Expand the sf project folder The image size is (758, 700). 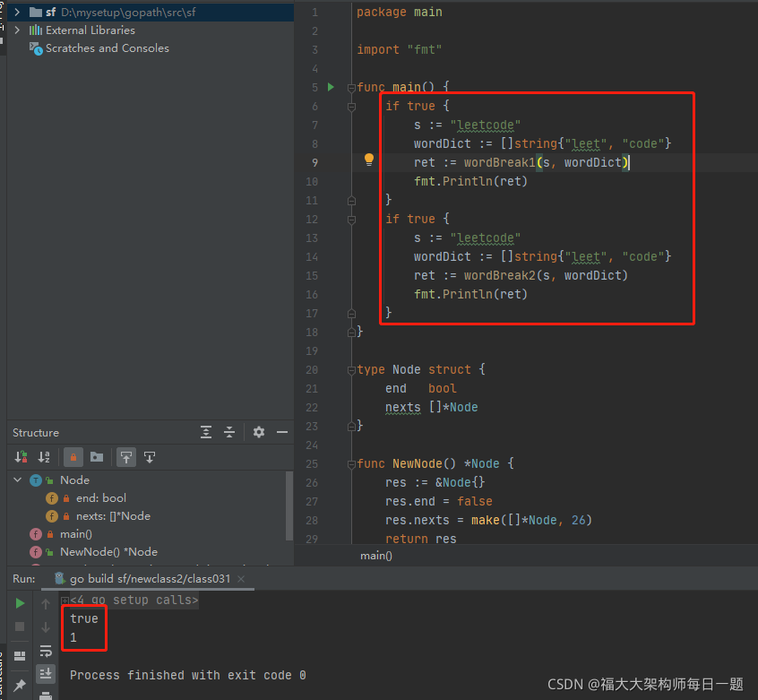click(17, 12)
